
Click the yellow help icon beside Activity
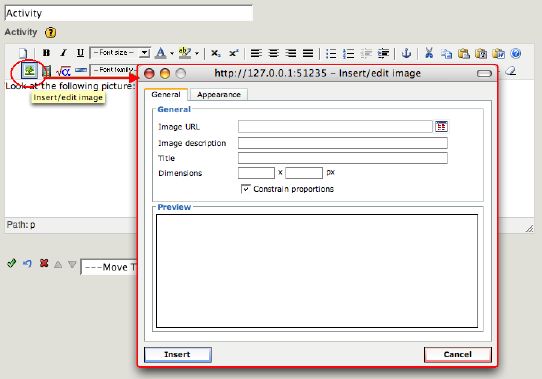50,33
